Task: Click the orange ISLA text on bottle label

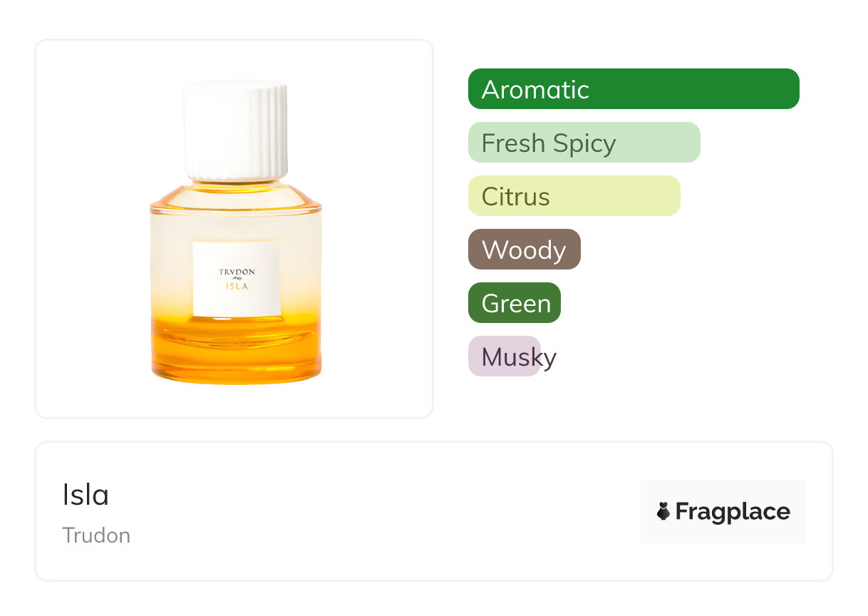Action: (236, 286)
